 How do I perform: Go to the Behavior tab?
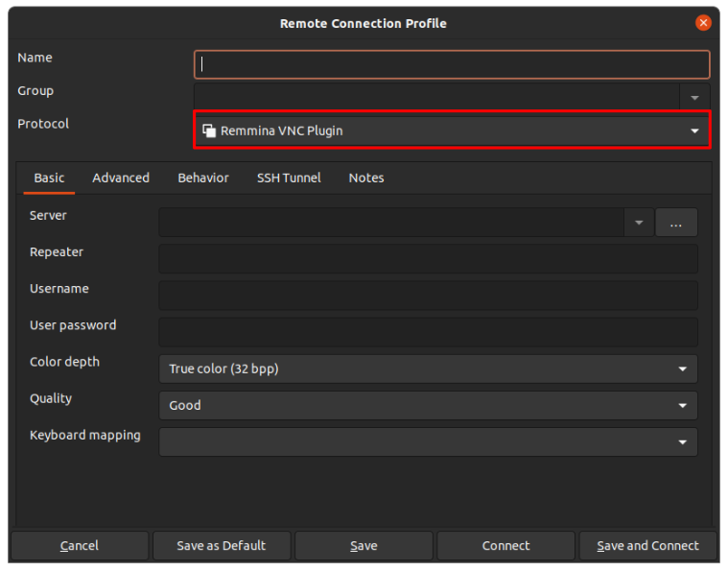pyautogui.click(x=203, y=178)
